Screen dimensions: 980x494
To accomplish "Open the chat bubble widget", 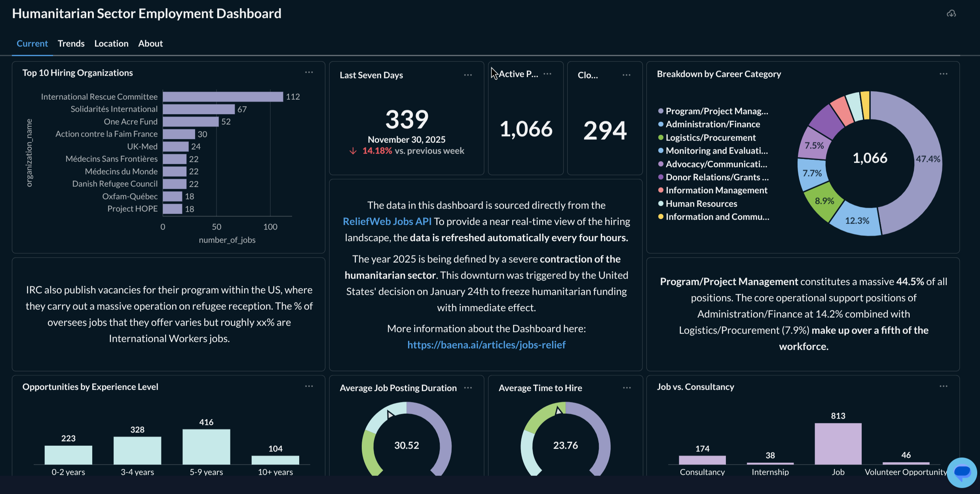I will [x=961, y=472].
